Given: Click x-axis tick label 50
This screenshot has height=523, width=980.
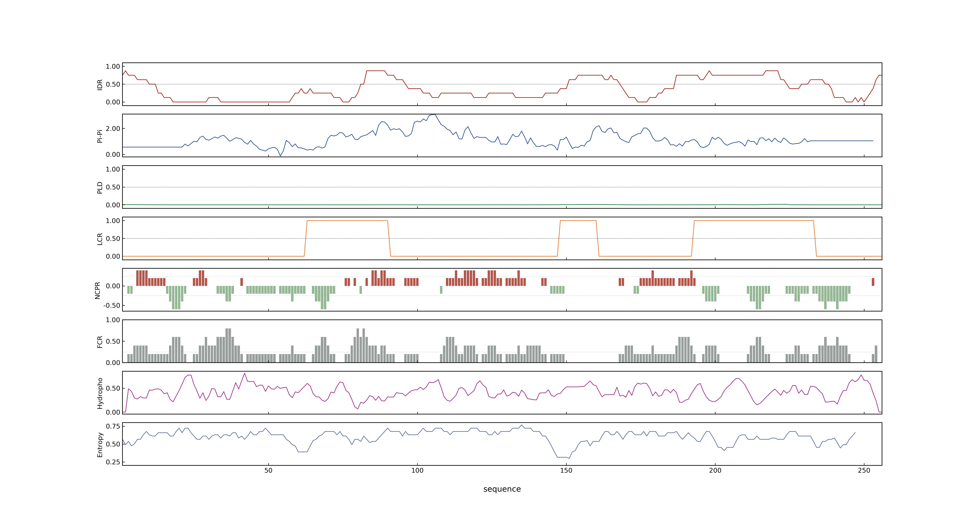Looking at the screenshot, I should (x=268, y=470).
